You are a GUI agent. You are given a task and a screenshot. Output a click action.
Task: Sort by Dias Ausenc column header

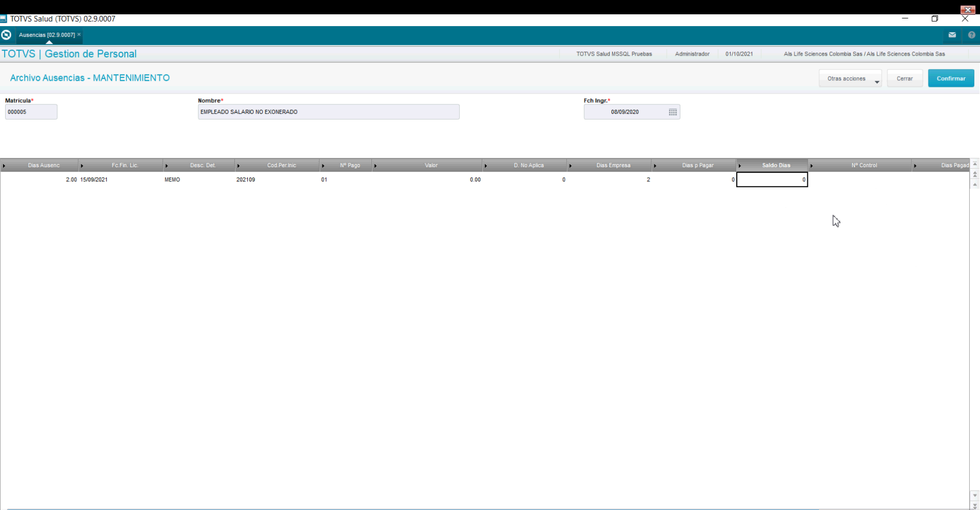click(x=40, y=165)
